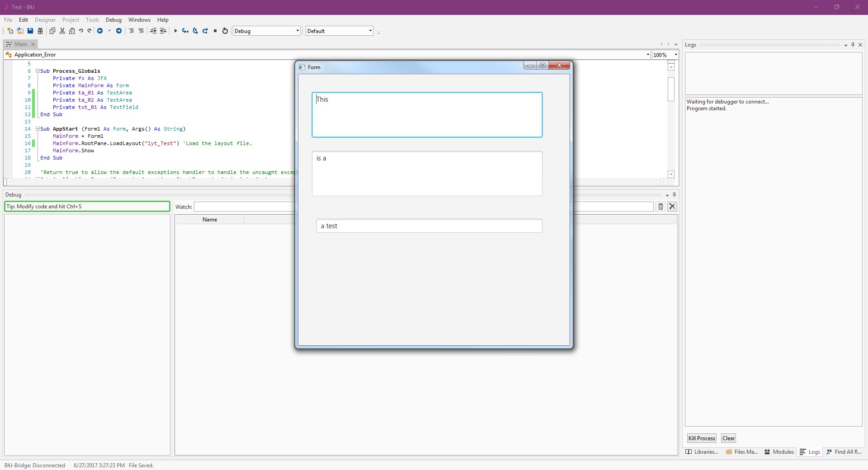Click the Cut scissors icon
The height and width of the screenshot is (470, 868).
click(62, 31)
